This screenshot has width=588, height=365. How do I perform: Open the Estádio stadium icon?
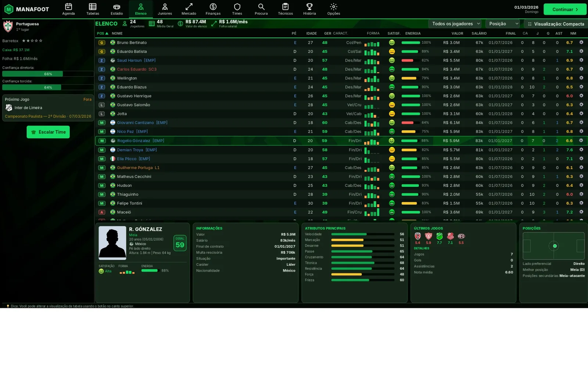click(x=116, y=7)
